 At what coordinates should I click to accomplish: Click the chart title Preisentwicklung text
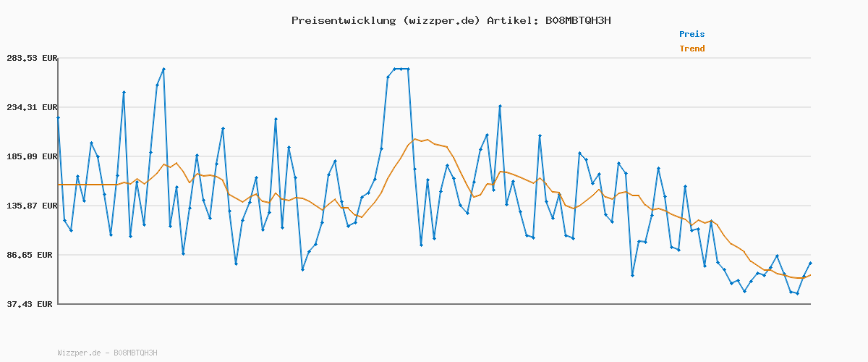coord(343,20)
